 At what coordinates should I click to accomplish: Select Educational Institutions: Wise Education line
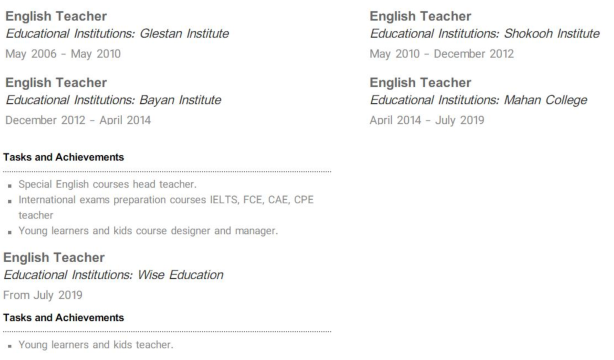coord(113,275)
